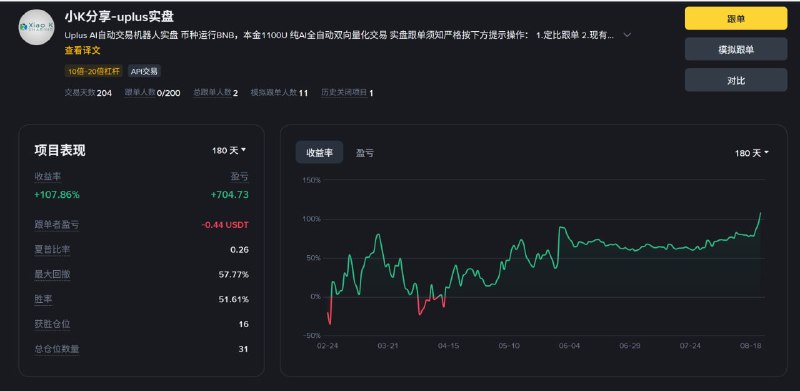Click the 历史关闭项目 stat label

pos(344,93)
